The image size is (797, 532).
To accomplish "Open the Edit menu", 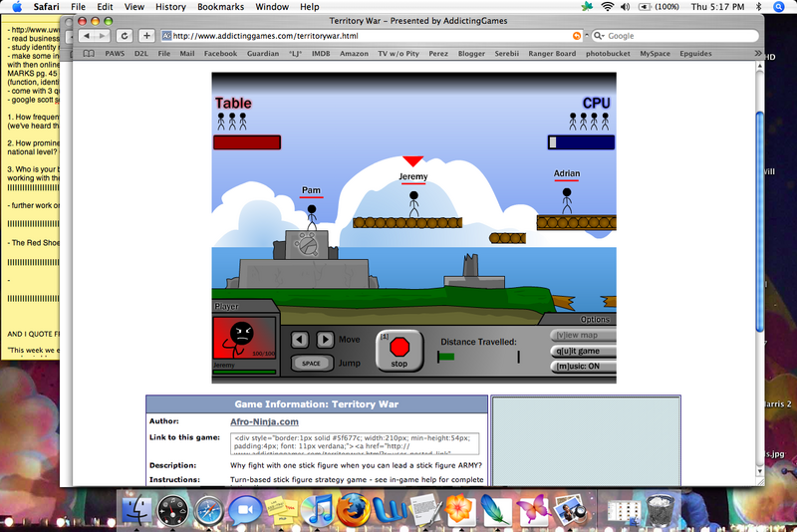I will (105, 7).
